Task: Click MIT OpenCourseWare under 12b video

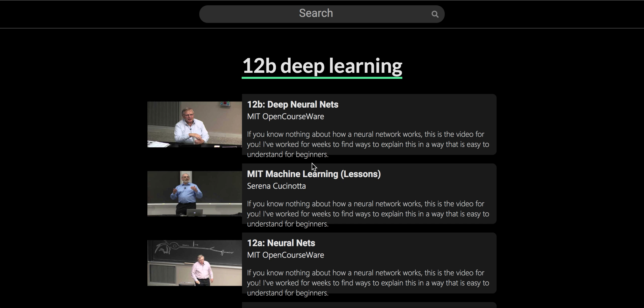Action: (285, 116)
